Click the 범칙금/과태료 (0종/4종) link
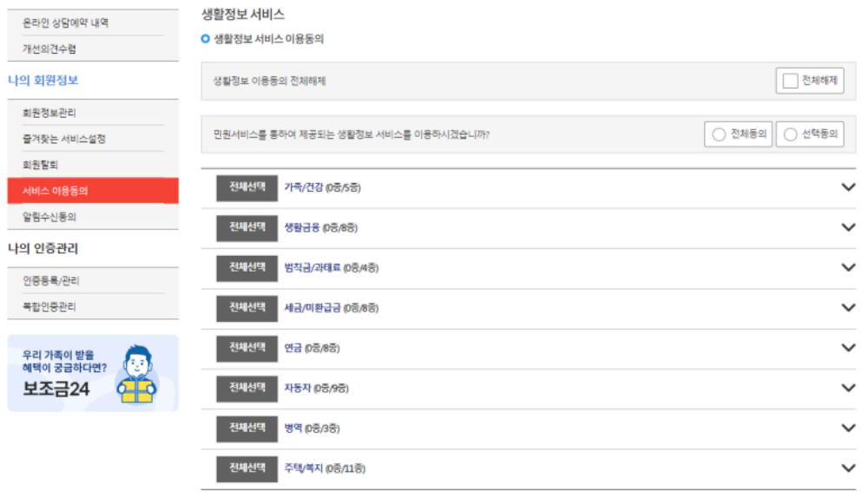Screen dimensions: 868x498 (x=331, y=268)
